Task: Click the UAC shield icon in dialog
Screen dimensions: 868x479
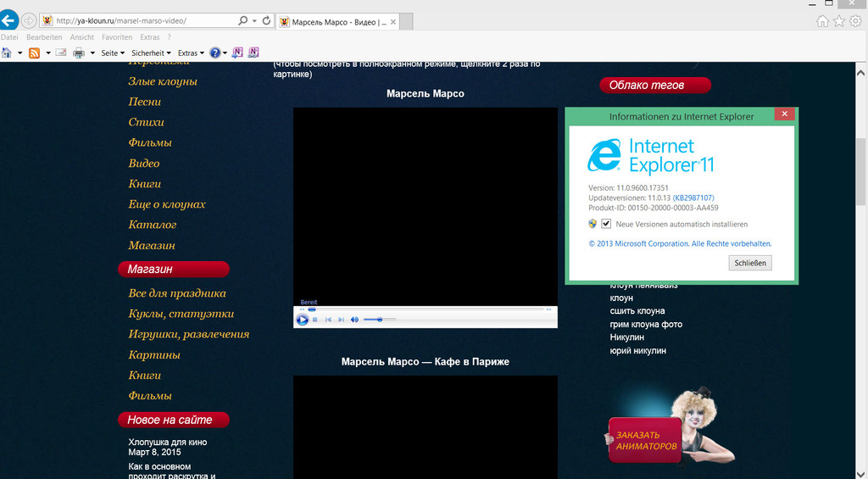Action: tap(593, 224)
